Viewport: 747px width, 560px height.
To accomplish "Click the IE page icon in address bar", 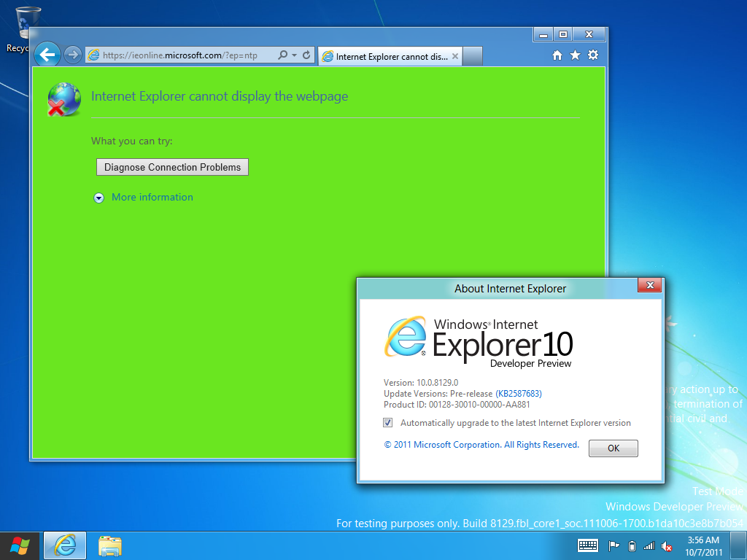I will (94, 55).
